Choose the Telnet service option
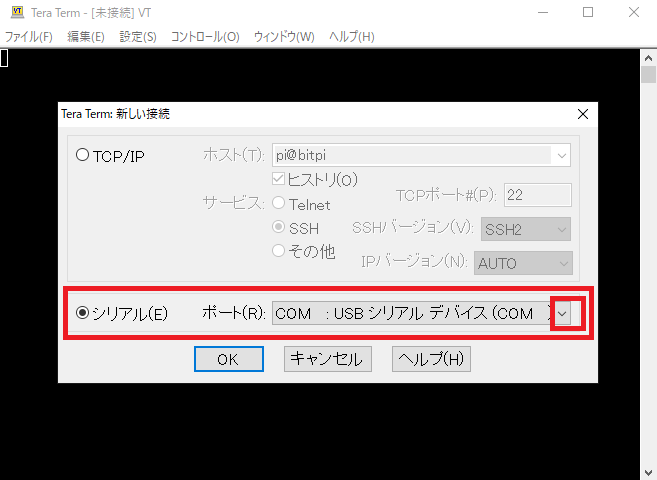Image resolution: width=657 pixels, height=480 pixels. click(x=279, y=204)
